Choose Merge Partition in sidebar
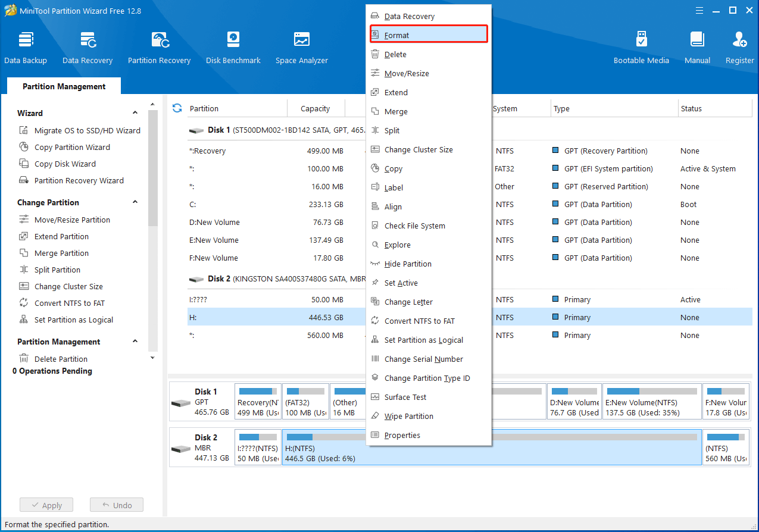 click(54, 253)
